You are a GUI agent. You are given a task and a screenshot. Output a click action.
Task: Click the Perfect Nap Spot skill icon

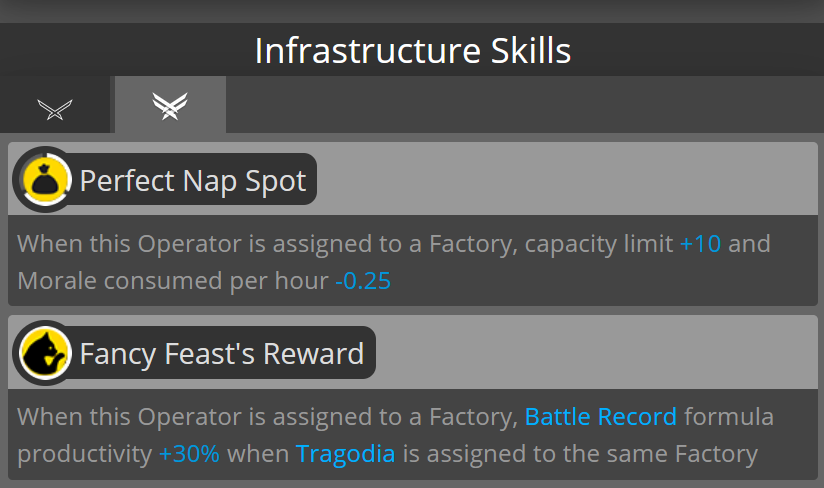(44, 180)
